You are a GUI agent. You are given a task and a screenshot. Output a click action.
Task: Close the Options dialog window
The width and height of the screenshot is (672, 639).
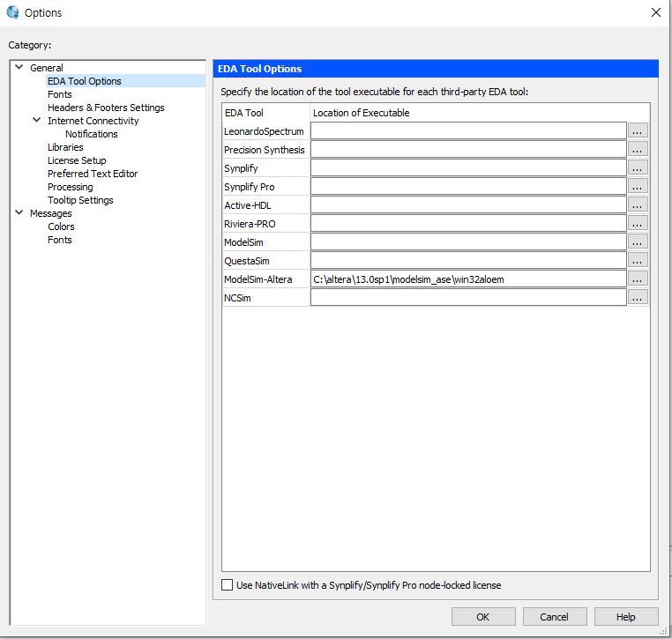click(x=656, y=12)
